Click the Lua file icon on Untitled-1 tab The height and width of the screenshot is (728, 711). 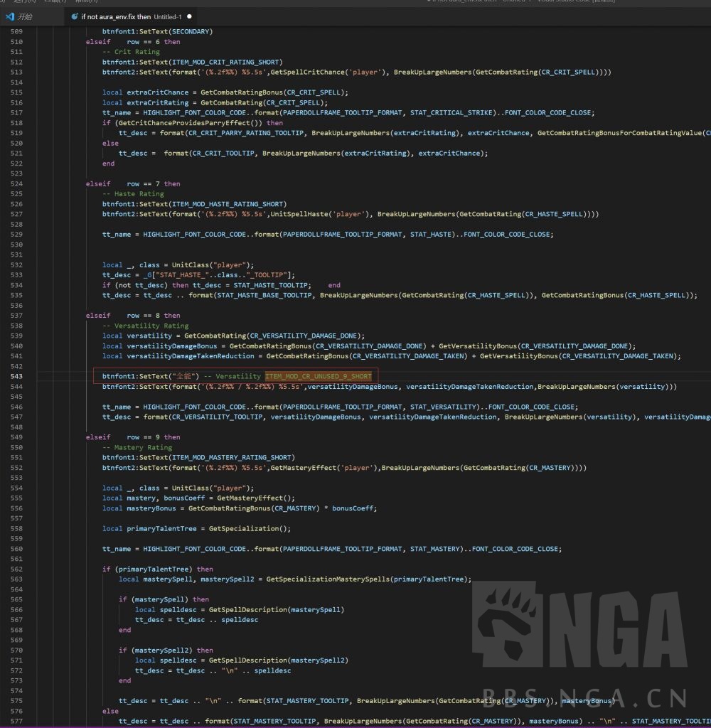(75, 17)
